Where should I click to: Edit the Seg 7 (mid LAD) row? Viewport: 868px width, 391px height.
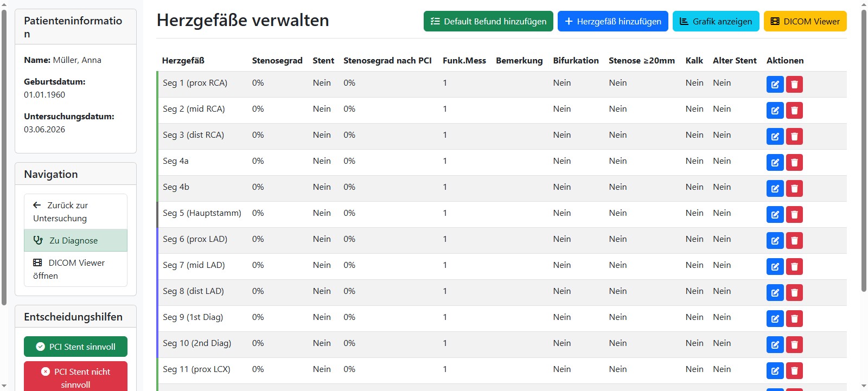click(x=775, y=267)
